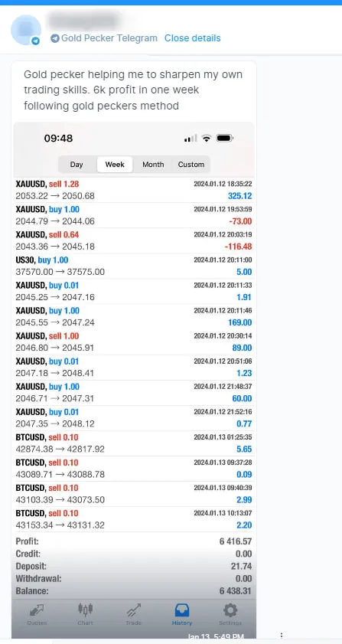The width and height of the screenshot is (342, 644).
Task: Open the Settings gear icon
Action: pyautogui.click(x=230, y=610)
